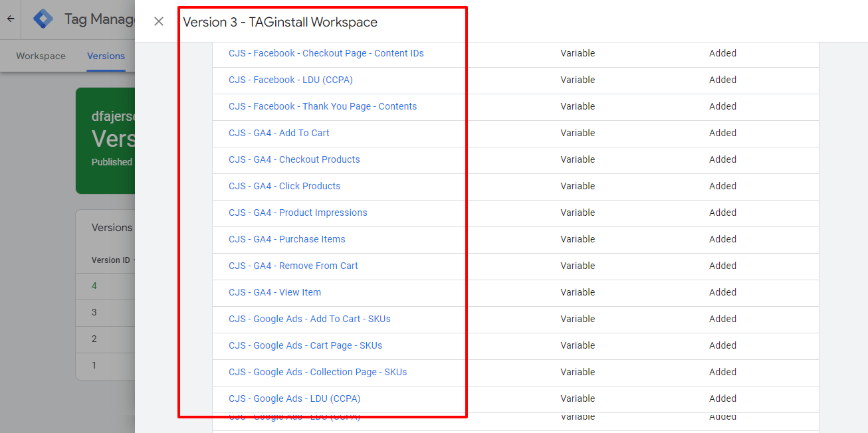
Task: Close the Version 3 details panel
Action: point(159,21)
